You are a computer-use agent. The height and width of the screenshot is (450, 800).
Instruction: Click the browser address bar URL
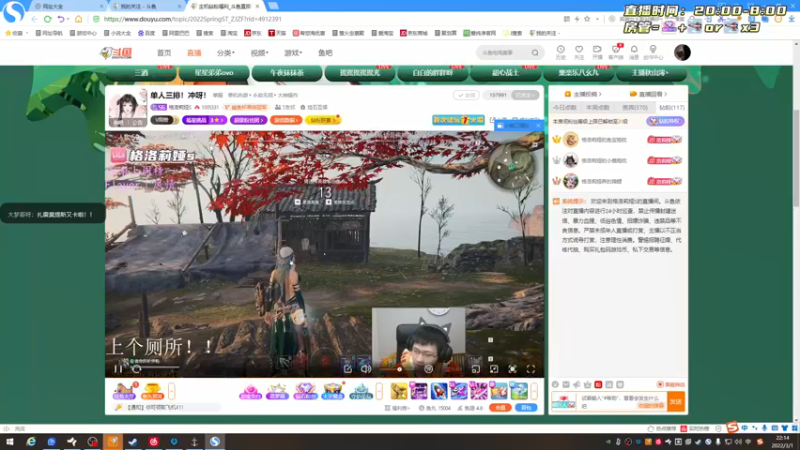[x=192, y=19]
